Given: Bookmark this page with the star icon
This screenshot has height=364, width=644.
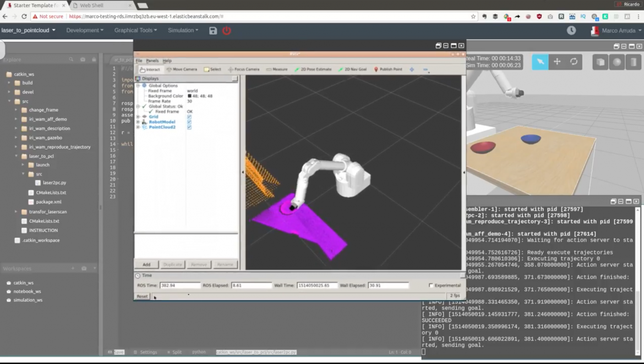Looking at the screenshot, I should pyautogui.click(x=473, y=16).
